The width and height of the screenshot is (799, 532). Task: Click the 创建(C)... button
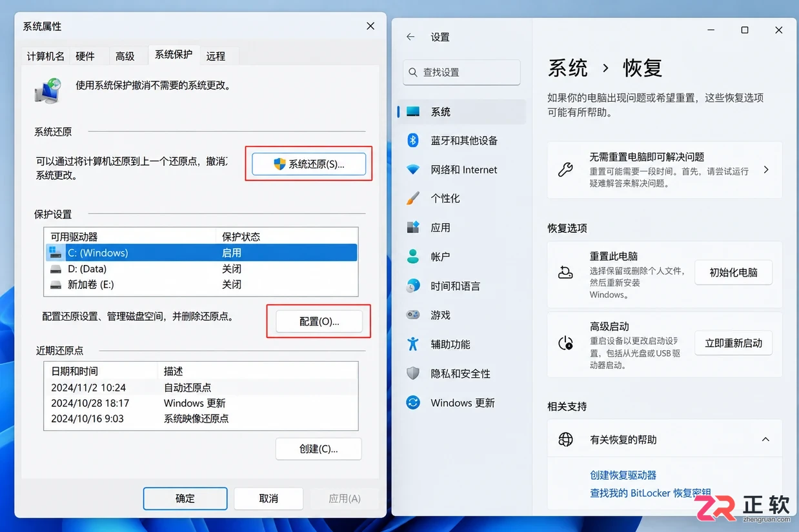pos(319,449)
